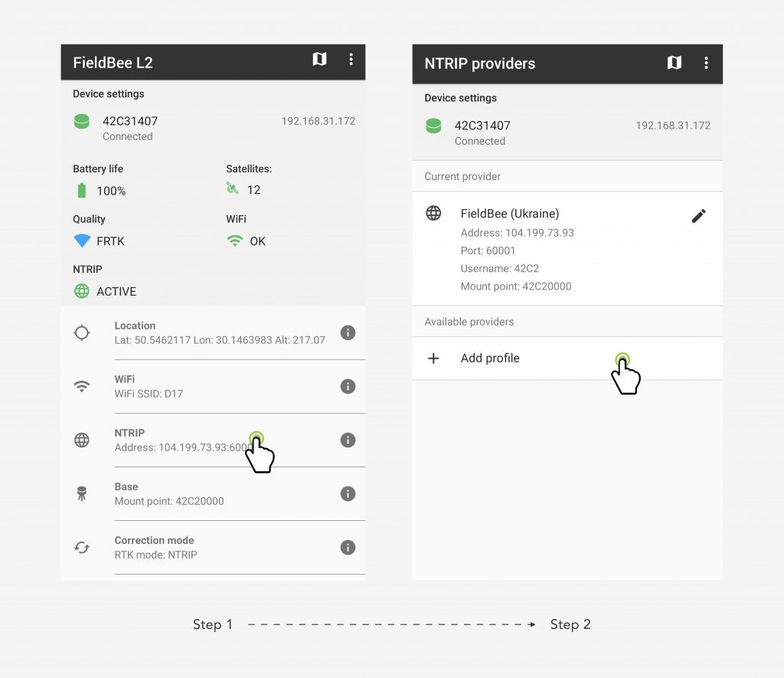Show info for Correction mode row
Image resolution: width=784 pixels, height=678 pixels.
(348, 548)
